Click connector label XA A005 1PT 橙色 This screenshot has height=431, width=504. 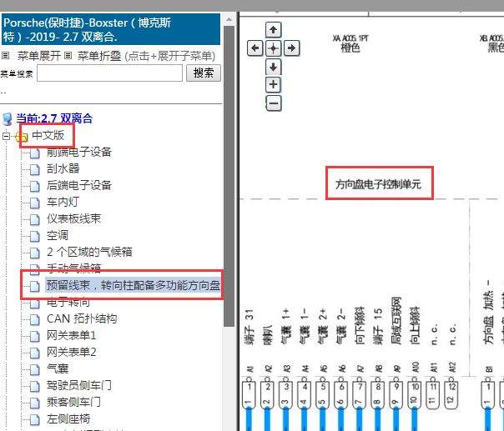(350, 43)
